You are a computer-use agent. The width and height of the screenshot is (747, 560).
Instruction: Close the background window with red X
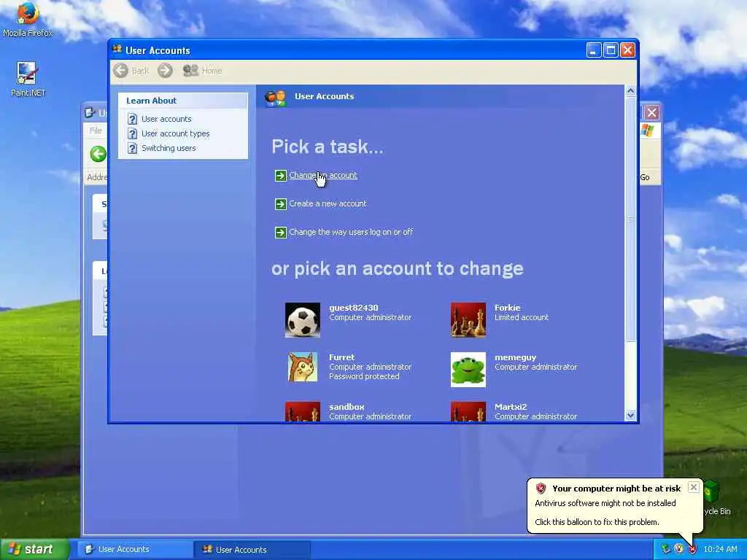click(651, 113)
